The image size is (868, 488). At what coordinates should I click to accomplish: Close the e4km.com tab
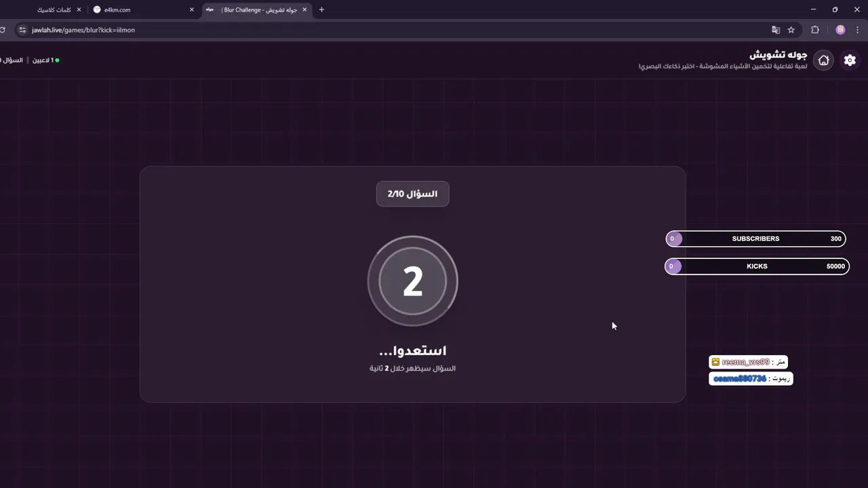[x=192, y=9]
